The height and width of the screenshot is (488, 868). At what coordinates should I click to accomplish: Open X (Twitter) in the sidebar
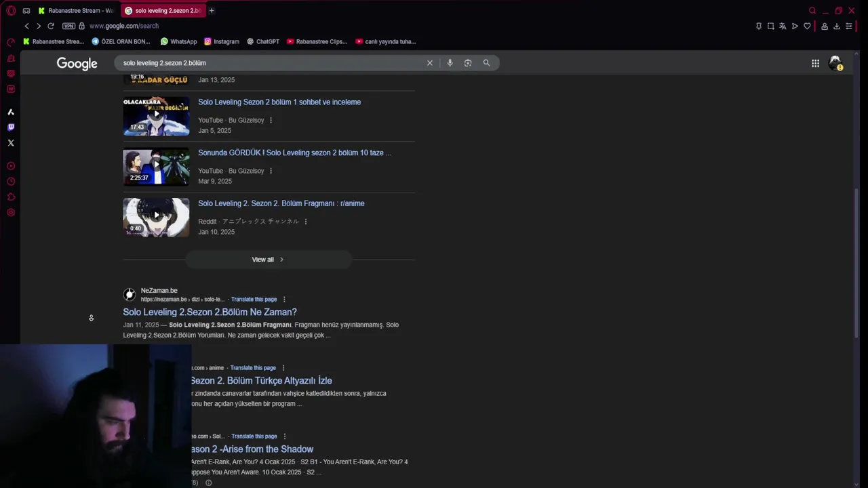pos(11,142)
